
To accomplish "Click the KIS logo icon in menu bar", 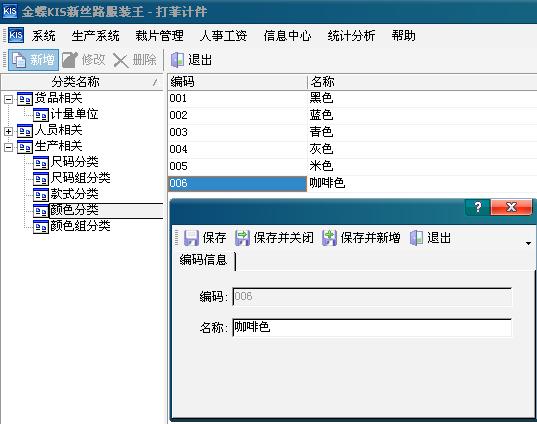I will [x=16, y=35].
